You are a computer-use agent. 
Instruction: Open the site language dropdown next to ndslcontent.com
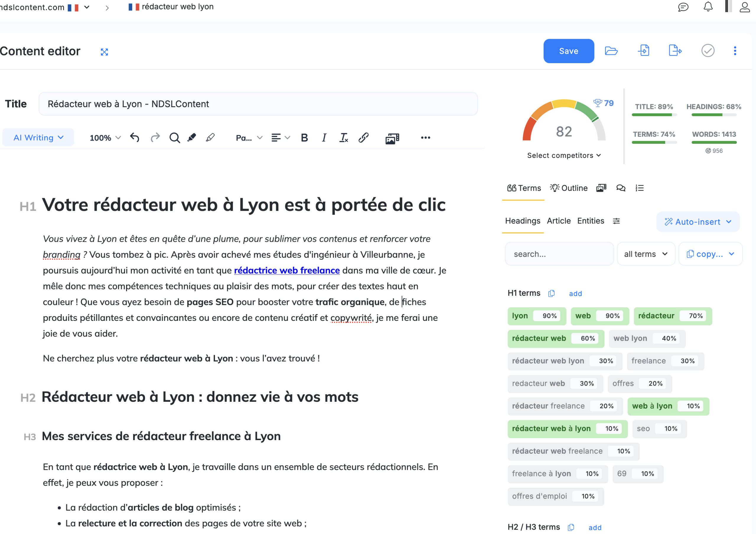point(87,7)
